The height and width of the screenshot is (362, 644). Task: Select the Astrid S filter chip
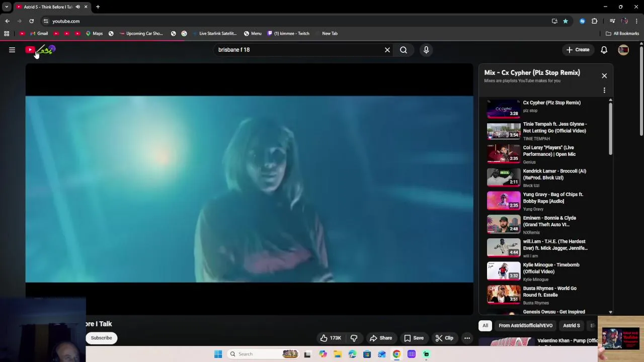tap(572, 325)
